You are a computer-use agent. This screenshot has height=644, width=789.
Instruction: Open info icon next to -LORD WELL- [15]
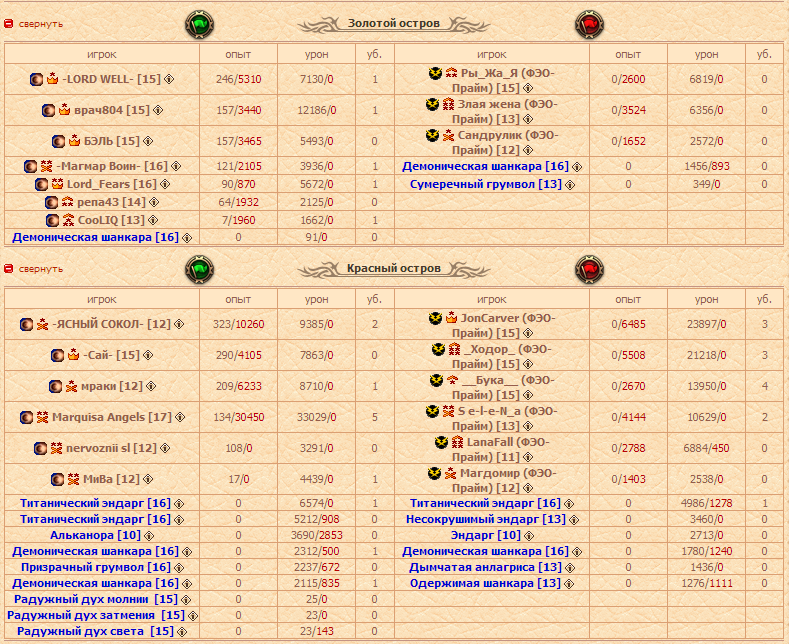coord(169,79)
